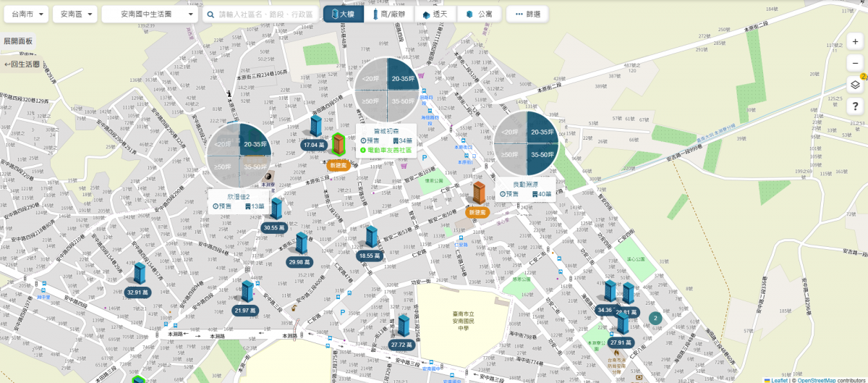
Task: Select 20-35坪 slice on 良勤淵源 pie
Action: tap(542, 128)
